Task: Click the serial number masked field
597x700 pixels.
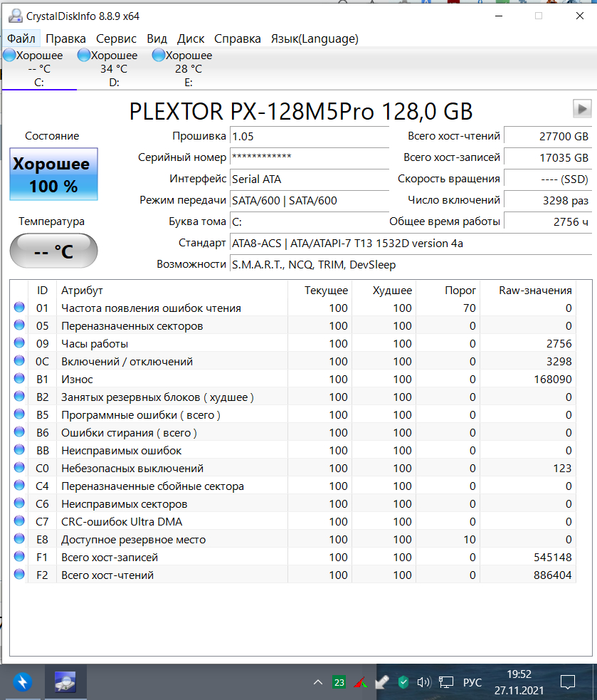Action: coord(310,158)
